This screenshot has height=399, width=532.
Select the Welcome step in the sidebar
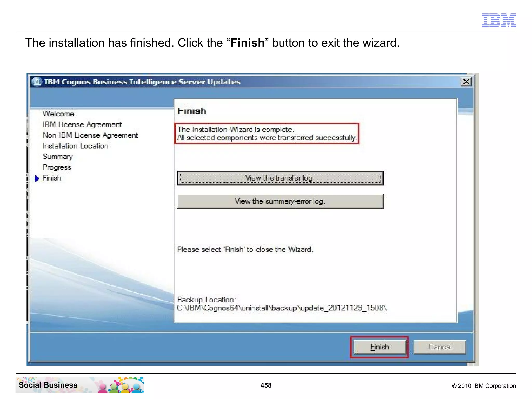(58, 114)
